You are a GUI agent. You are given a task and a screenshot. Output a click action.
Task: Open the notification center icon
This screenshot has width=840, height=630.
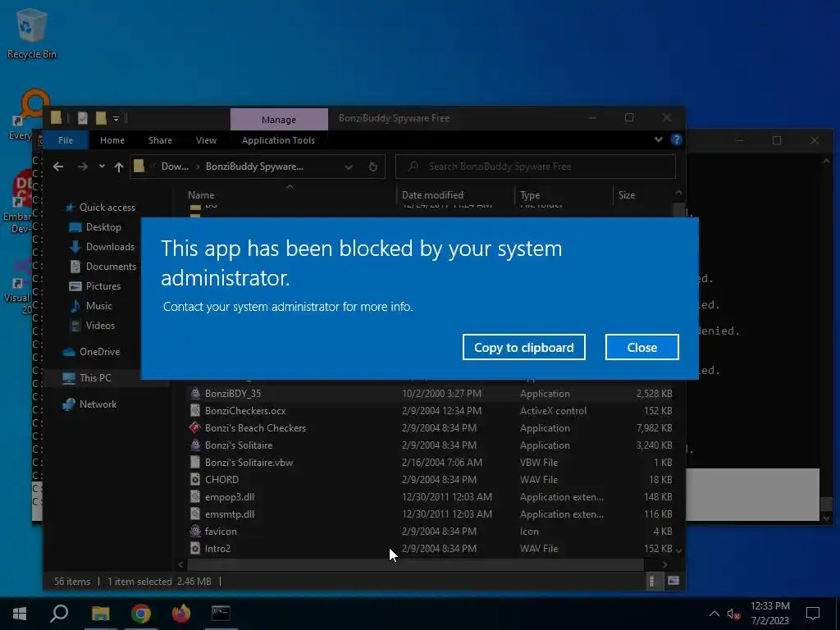coord(813,614)
